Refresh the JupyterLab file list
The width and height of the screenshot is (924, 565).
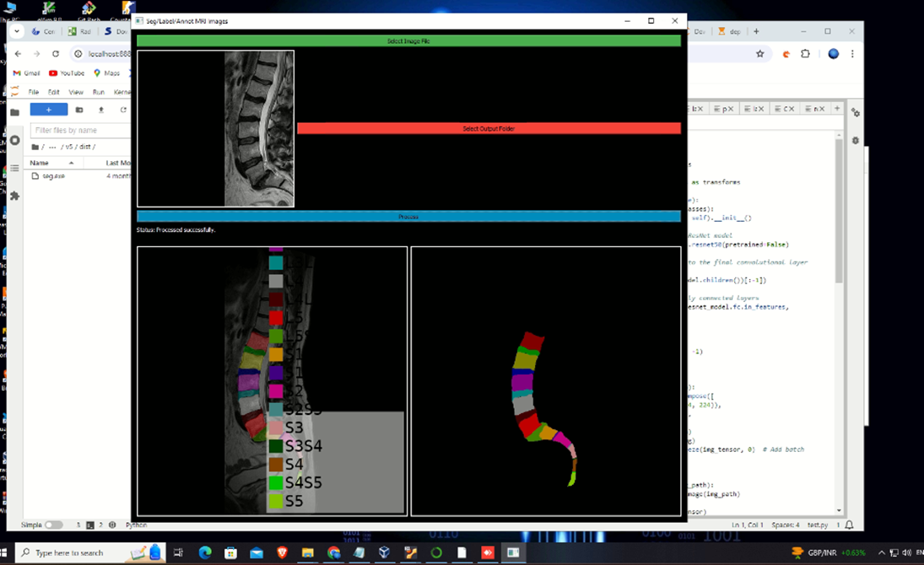pyautogui.click(x=123, y=110)
